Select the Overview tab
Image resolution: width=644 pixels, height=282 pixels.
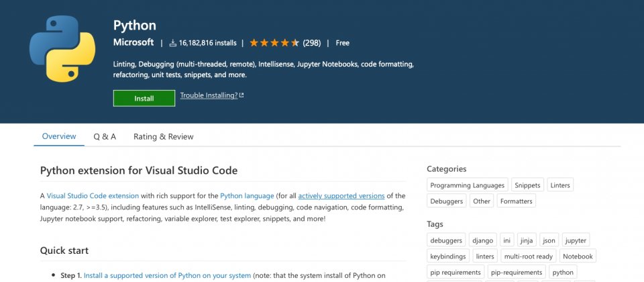tap(59, 136)
